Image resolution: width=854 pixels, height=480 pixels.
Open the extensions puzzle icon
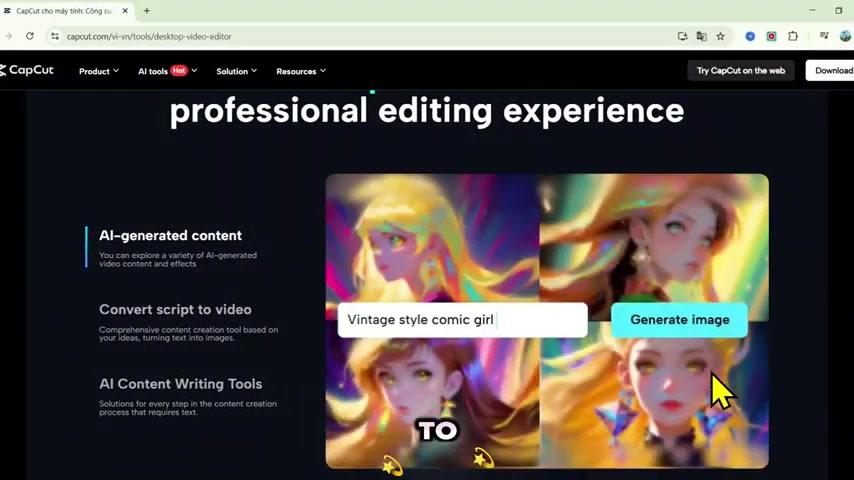point(793,36)
